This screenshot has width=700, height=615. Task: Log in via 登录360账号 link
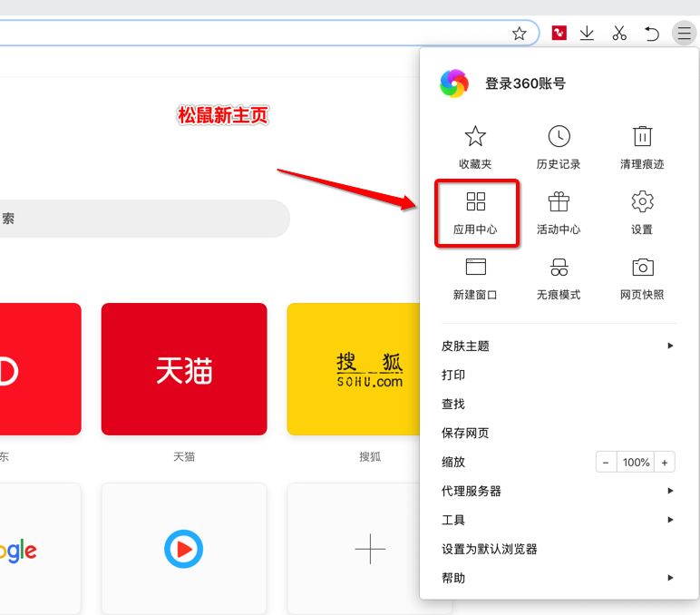525,83
